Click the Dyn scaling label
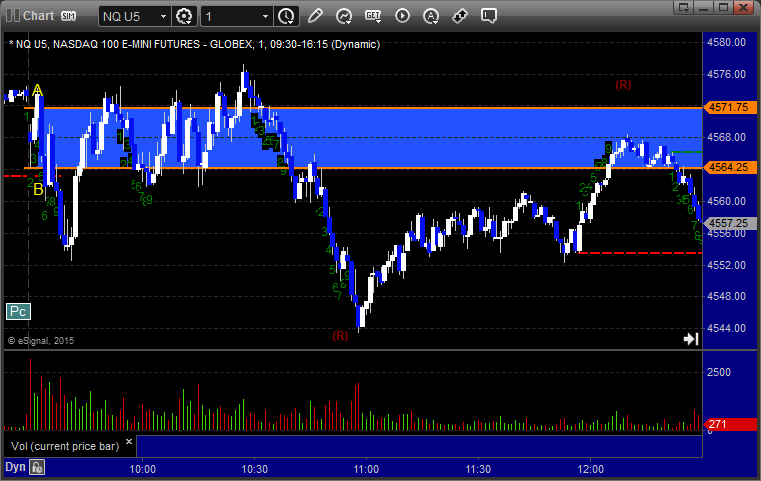The width and height of the screenshot is (761, 481). (x=15, y=467)
